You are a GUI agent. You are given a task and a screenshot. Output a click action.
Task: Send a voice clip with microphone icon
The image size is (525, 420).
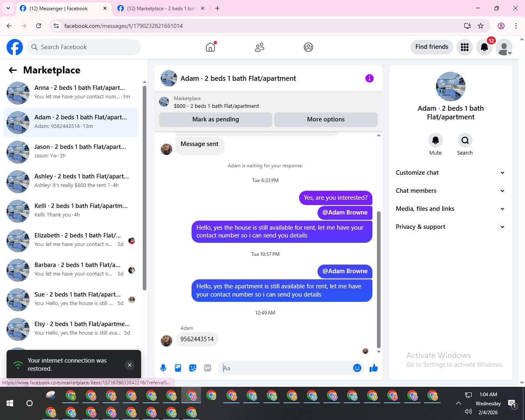(163, 368)
